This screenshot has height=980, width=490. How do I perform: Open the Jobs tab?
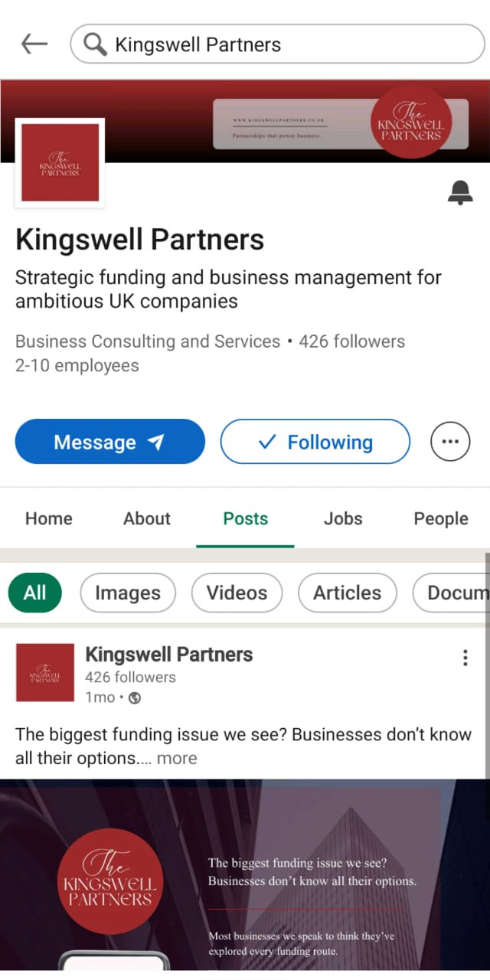pos(343,518)
